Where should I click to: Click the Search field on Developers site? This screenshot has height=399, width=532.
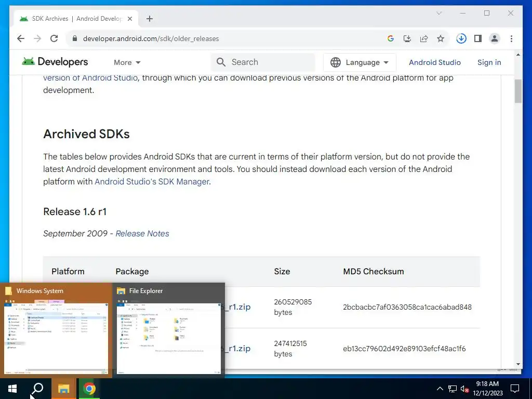tap(263, 62)
